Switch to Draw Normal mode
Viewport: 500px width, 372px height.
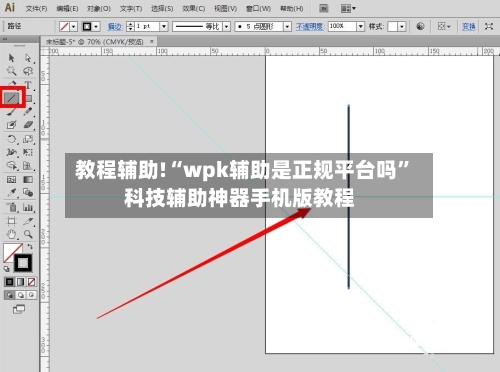point(9,295)
